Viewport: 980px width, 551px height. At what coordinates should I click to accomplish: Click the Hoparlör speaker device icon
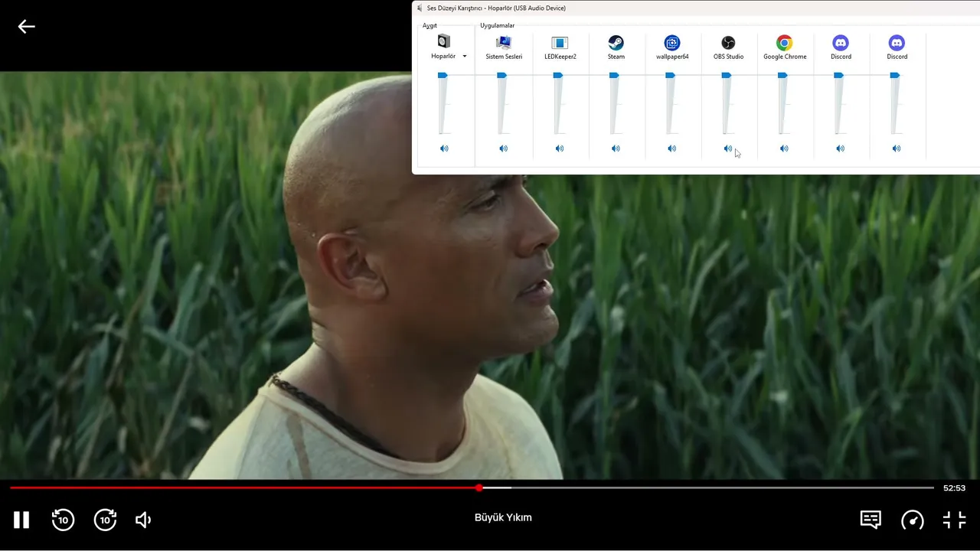coord(444,41)
